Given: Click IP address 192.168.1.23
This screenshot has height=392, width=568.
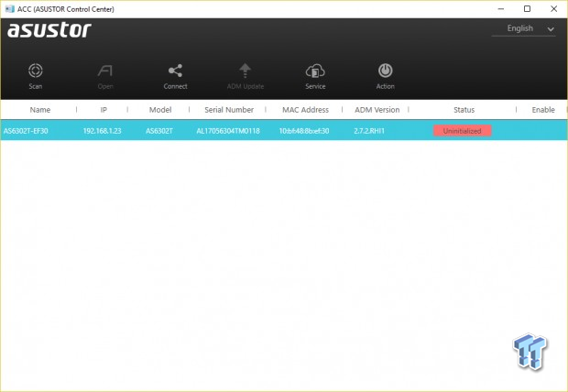Looking at the screenshot, I should (x=103, y=131).
